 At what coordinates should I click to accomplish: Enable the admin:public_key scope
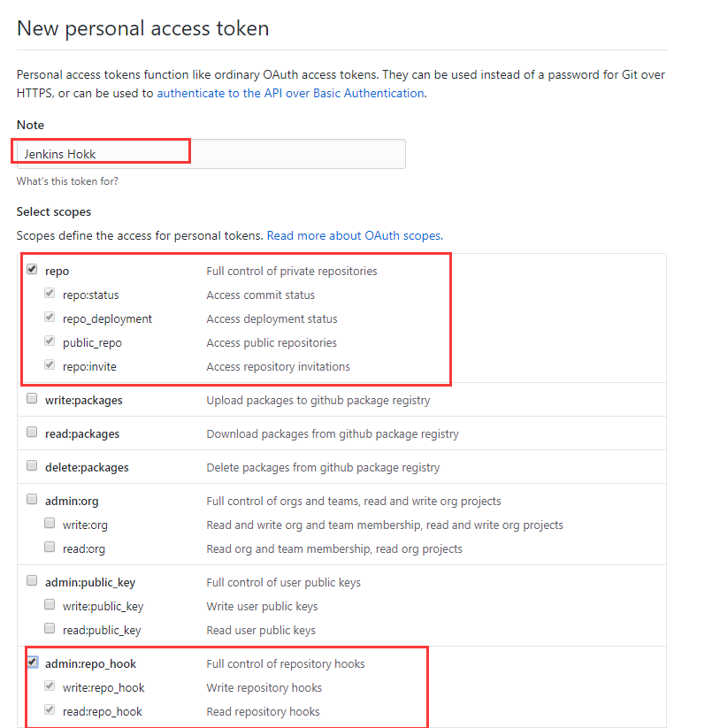click(33, 582)
